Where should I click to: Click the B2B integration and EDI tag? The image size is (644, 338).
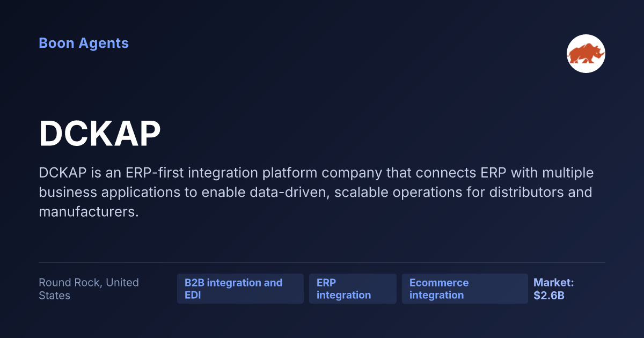(x=240, y=289)
